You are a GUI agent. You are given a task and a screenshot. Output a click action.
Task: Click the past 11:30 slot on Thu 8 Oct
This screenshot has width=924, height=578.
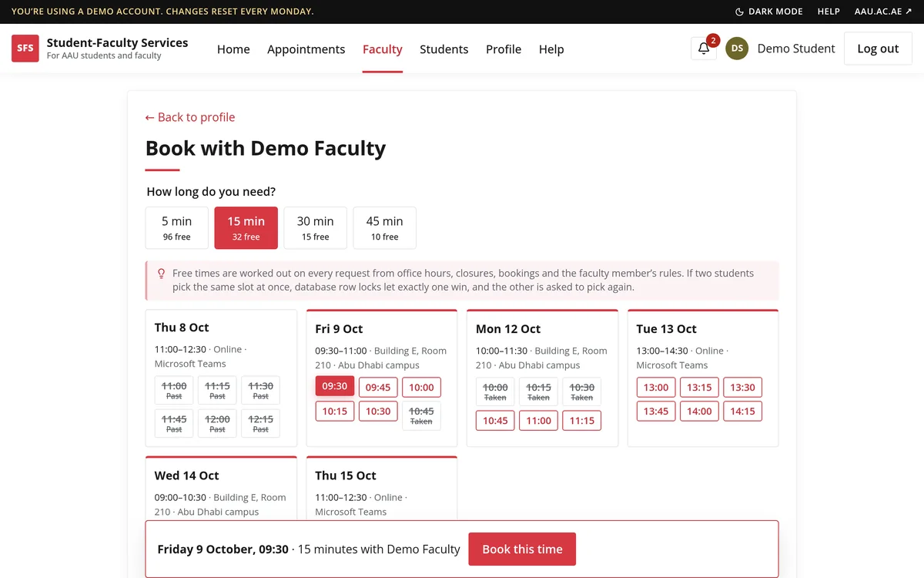260,390
